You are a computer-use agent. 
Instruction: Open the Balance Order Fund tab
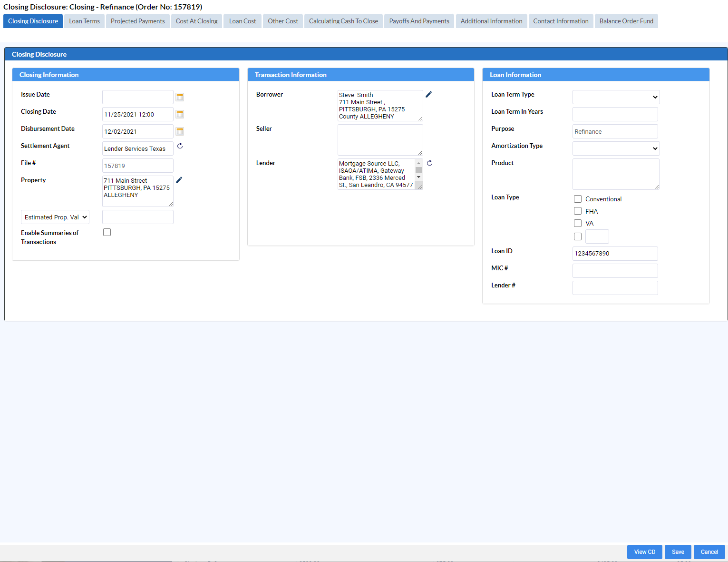click(x=626, y=21)
